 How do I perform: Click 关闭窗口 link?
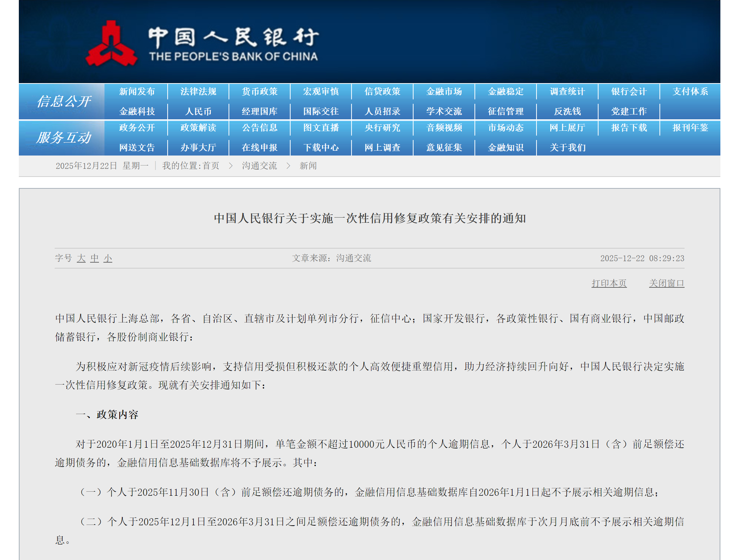point(666,283)
